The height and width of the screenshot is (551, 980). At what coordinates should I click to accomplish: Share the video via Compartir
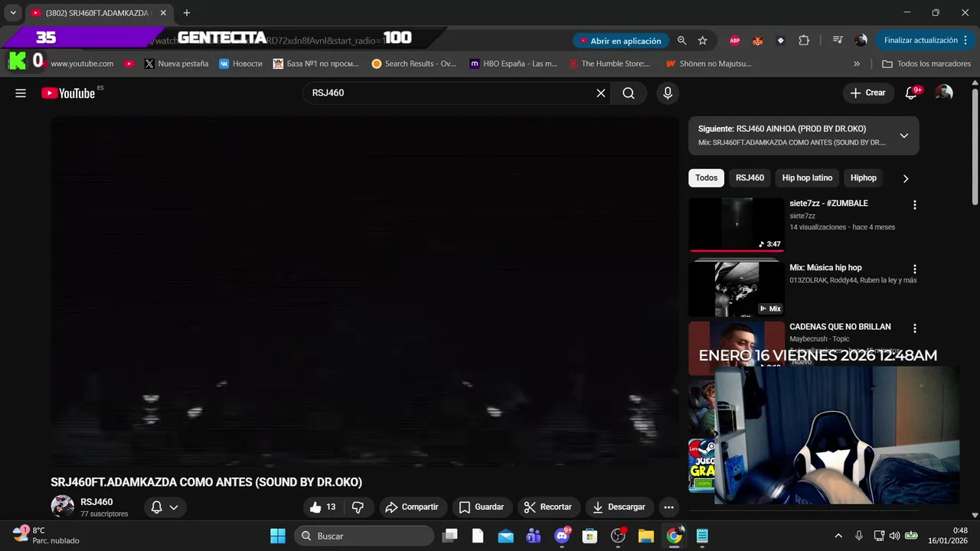click(413, 507)
